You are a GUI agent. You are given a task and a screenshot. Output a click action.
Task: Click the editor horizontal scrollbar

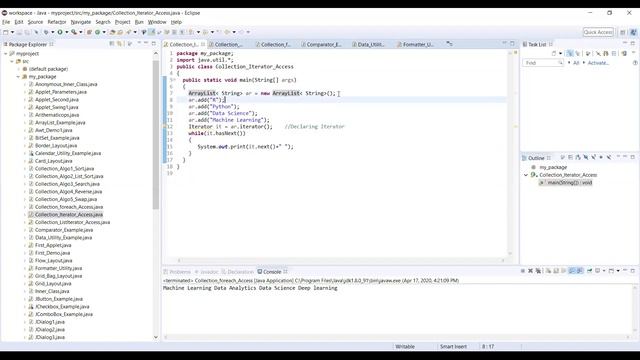point(341,260)
